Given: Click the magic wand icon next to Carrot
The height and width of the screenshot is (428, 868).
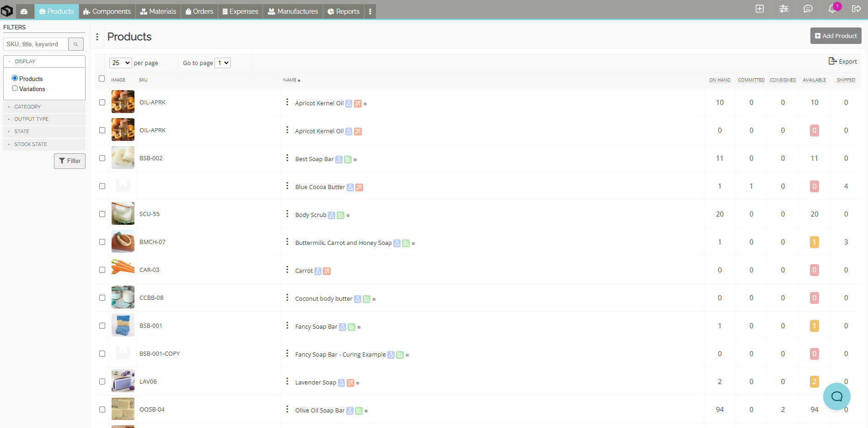Looking at the screenshot, I should pos(327,271).
